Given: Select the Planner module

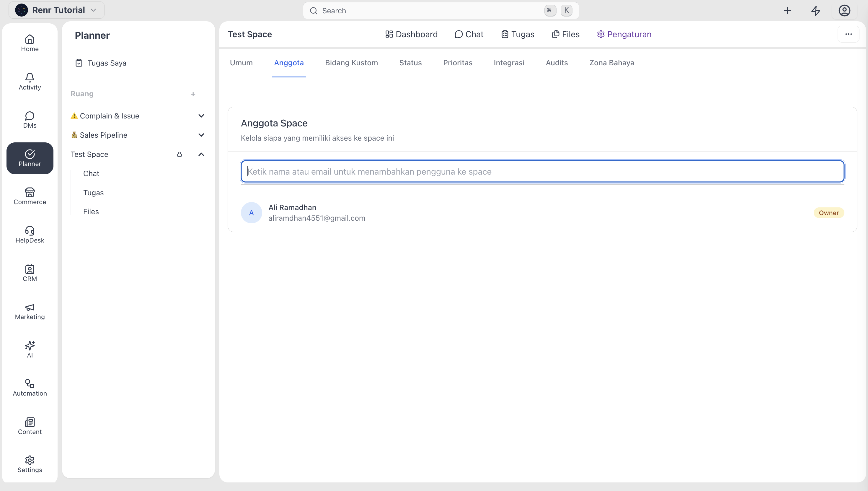Looking at the screenshot, I should (30, 158).
